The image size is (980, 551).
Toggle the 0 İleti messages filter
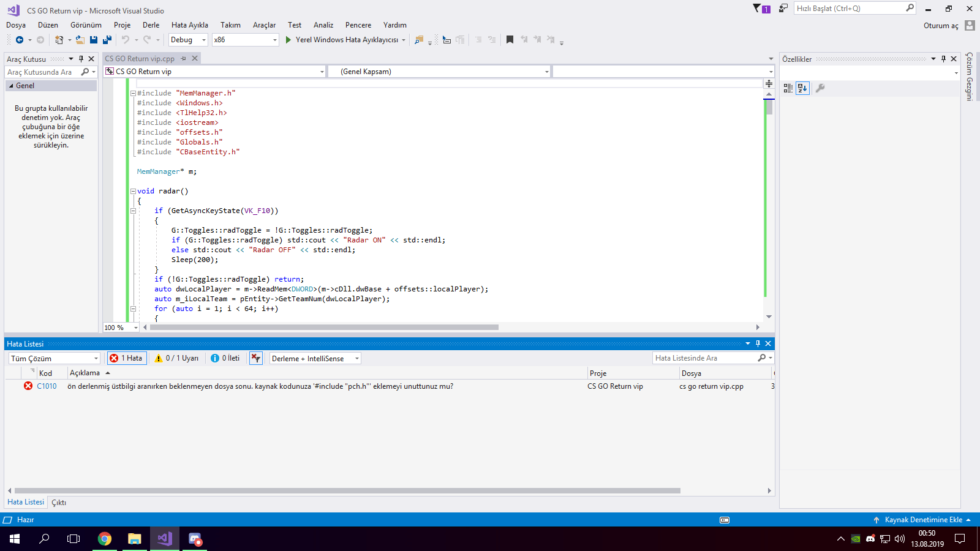point(225,358)
